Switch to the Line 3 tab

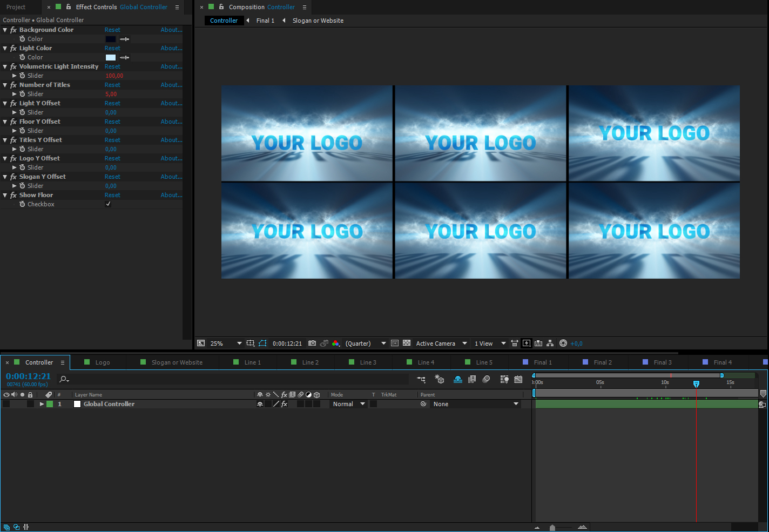[368, 362]
